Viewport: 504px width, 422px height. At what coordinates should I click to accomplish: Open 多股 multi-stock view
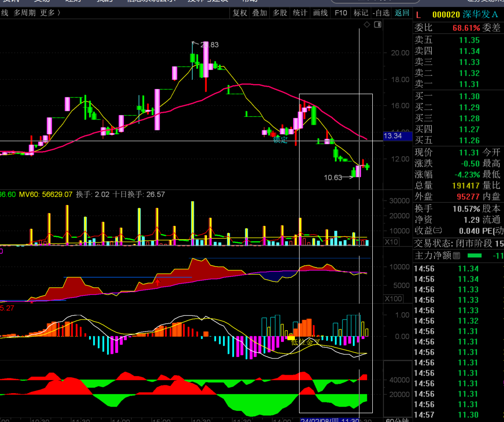coord(280,13)
